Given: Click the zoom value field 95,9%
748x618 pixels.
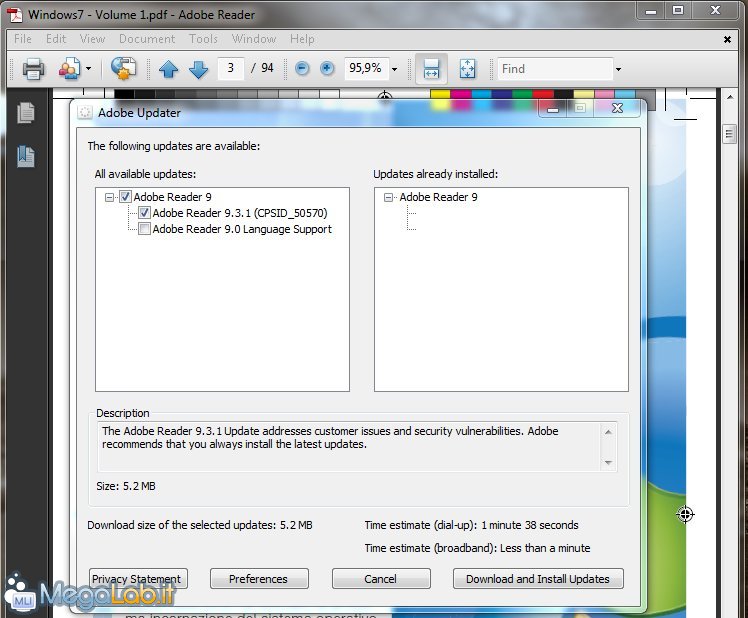Looking at the screenshot, I should 366,68.
